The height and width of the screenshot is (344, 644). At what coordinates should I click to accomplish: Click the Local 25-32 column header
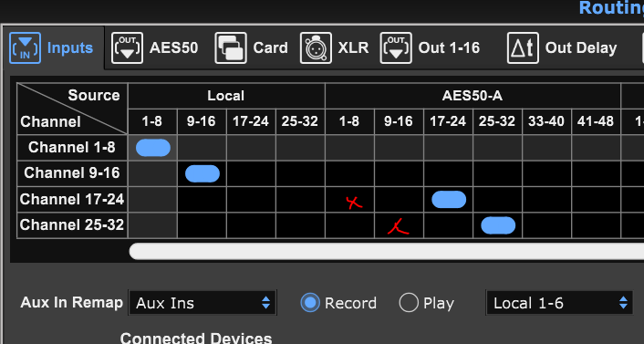click(x=300, y=121)
